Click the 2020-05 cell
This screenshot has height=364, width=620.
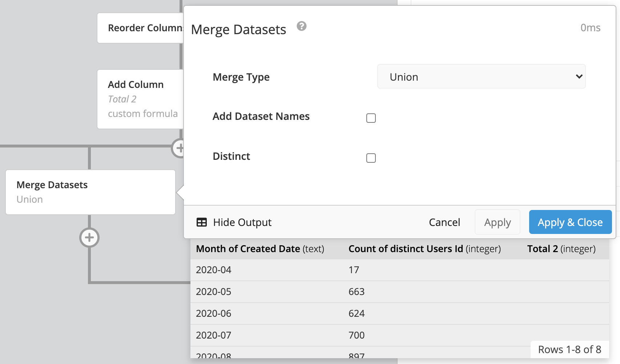[214, 292]
